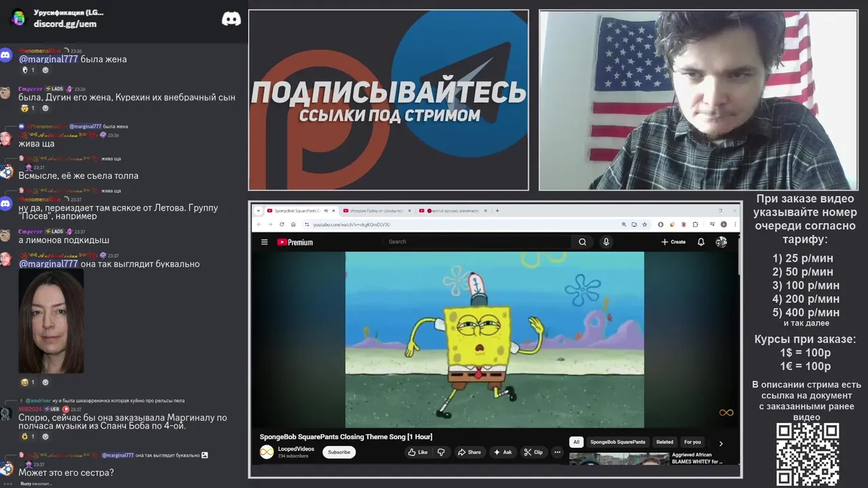Select the For you filter chip
868x488 pixels.
[692, 442]
